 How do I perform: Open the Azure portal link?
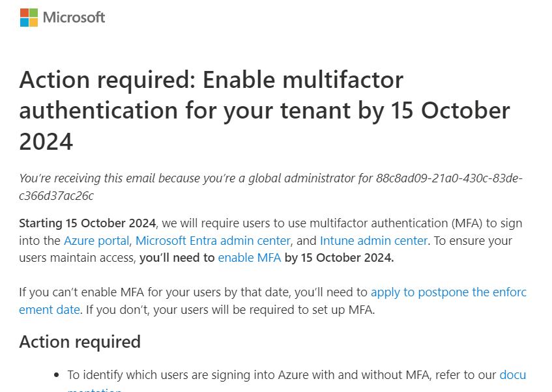pos(96,240)
